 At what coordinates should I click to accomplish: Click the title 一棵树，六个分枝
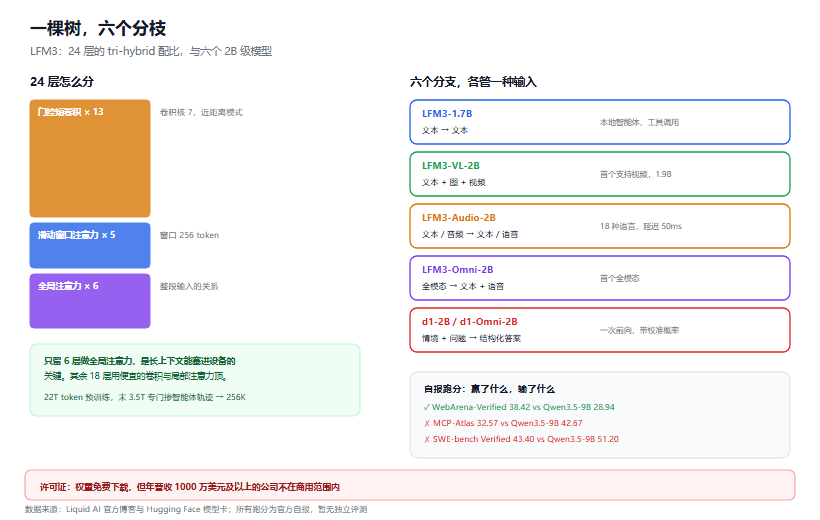(x=98, y=28)
